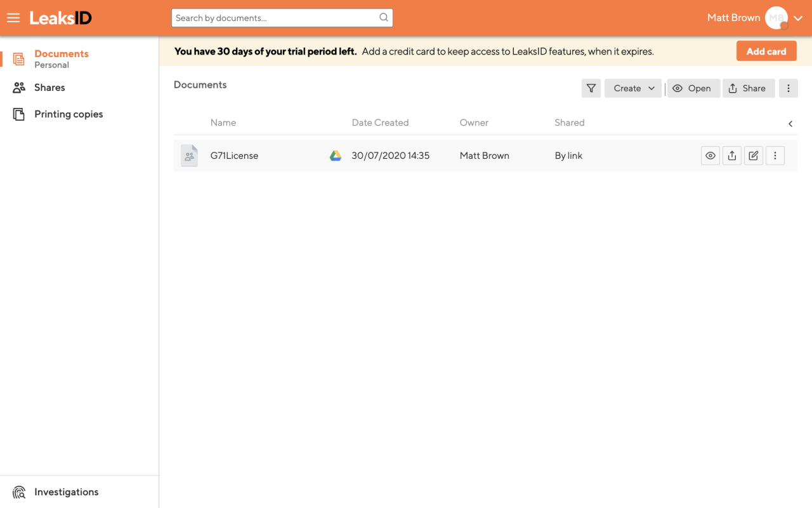Click the Share button in toolbar
This screenshot has height=508, width=812.
point(749,88)
